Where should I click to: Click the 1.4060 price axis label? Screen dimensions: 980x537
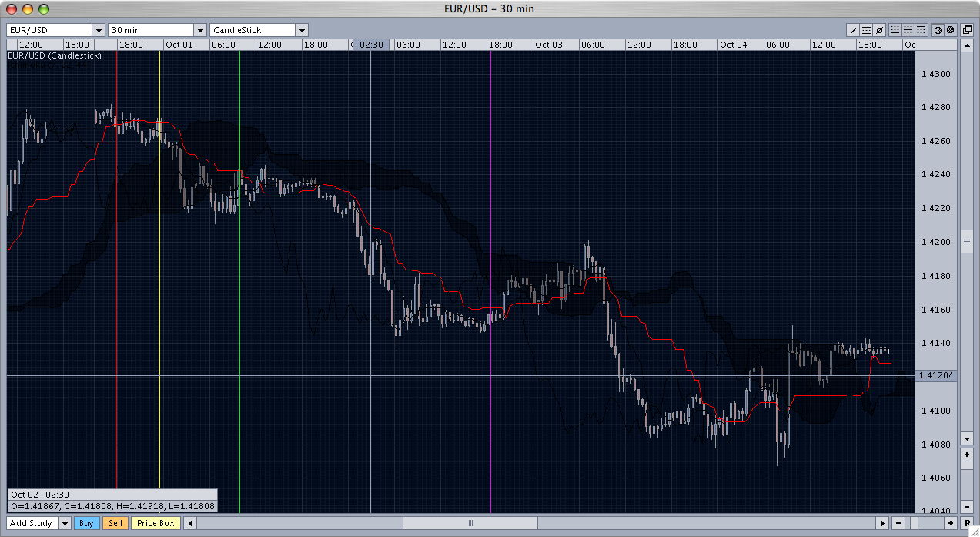(x=935, y=478)
